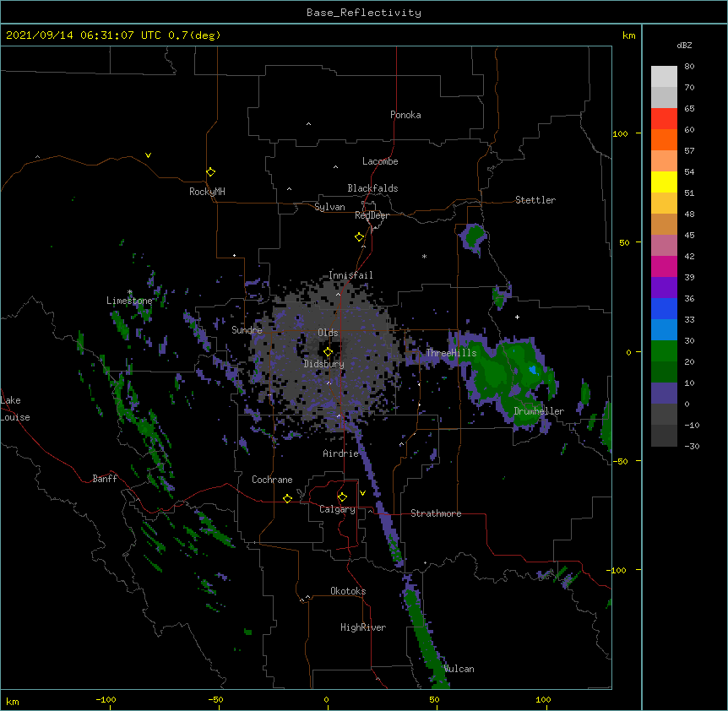The image size is (728, 711).
Task: Click the Stettler city label
Action: (x=535, y=200)
